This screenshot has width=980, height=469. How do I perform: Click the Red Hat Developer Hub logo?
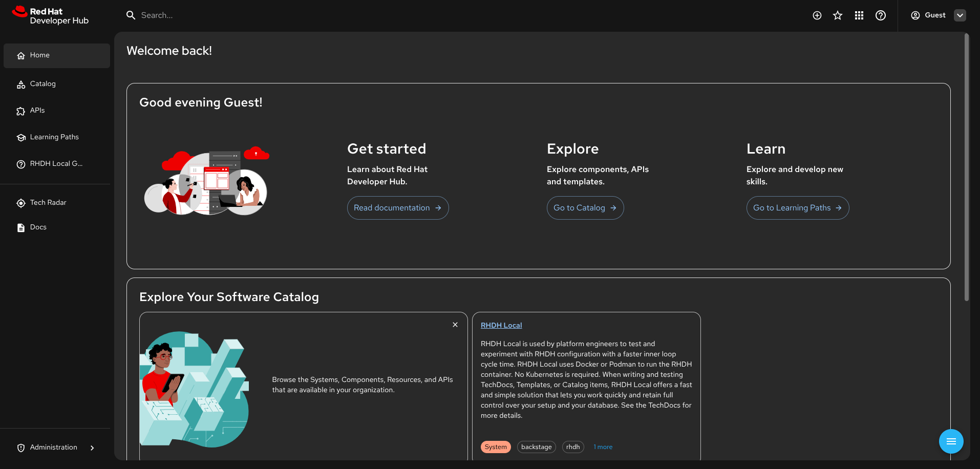(50, 15)
